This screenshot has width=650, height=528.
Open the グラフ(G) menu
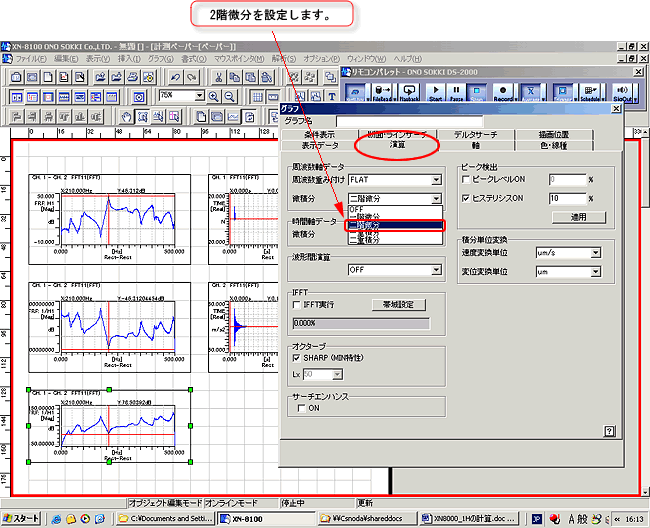click(x=160, y=59)
